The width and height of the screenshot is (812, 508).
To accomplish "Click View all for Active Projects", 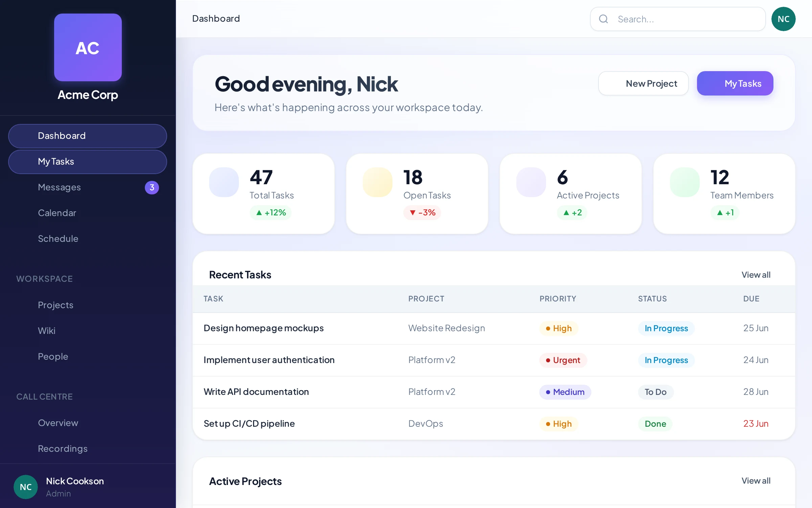I will 756,481.
